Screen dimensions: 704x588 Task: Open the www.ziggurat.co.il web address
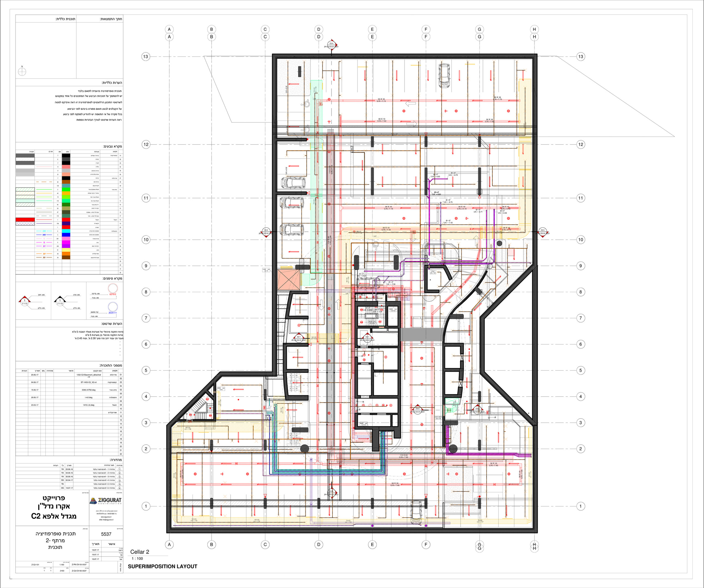click(106, 517)
